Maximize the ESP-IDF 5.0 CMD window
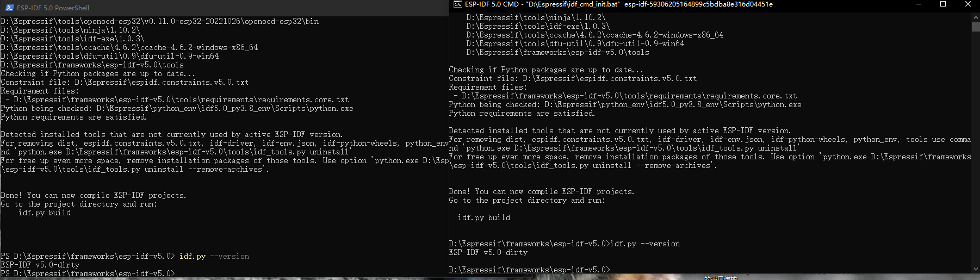The image size is (980, 280). [943, 4]
